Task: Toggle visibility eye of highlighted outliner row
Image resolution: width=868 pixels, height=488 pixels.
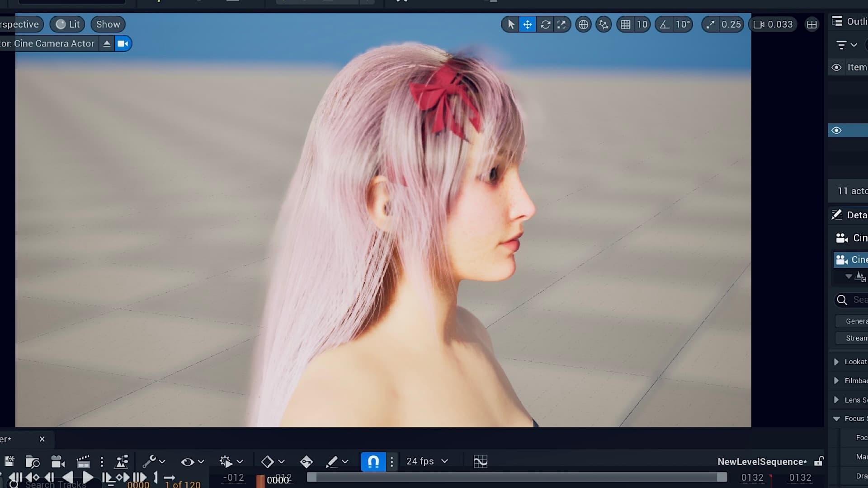Action: (x=836, y=131)
